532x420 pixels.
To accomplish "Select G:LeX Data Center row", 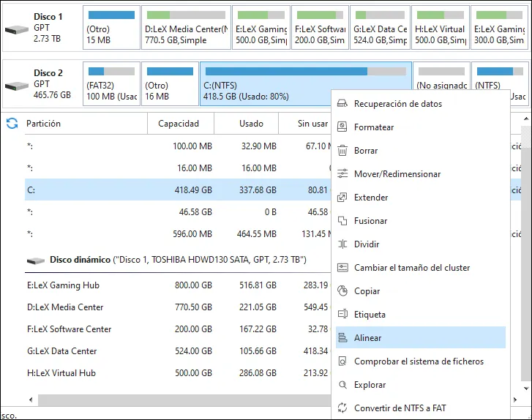I will (x=178, y=351).
